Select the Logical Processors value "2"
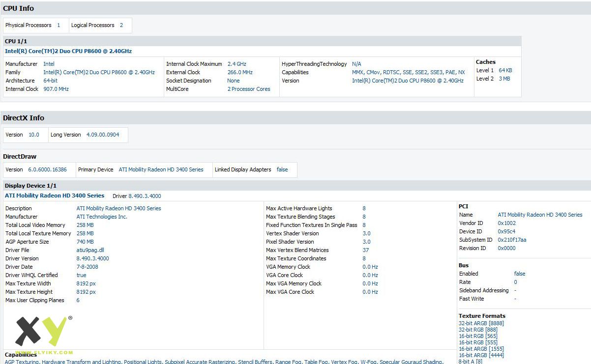 [121, 25]
